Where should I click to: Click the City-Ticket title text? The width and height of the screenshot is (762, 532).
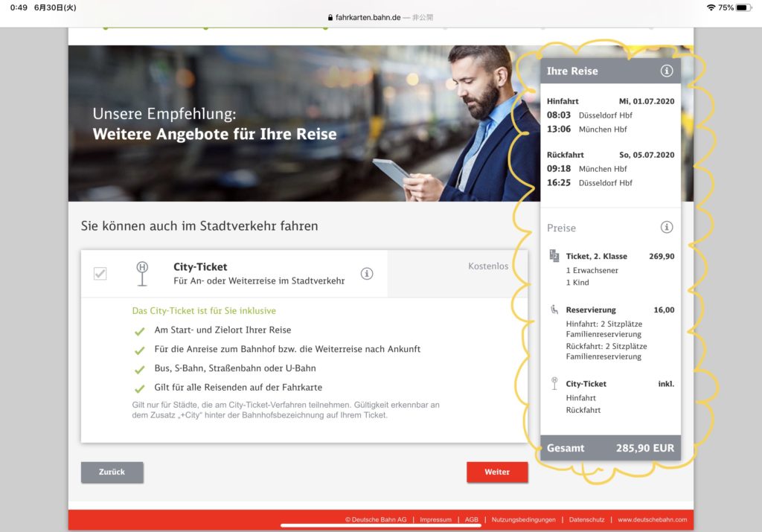pyautogui.click(x=200, y=266)
